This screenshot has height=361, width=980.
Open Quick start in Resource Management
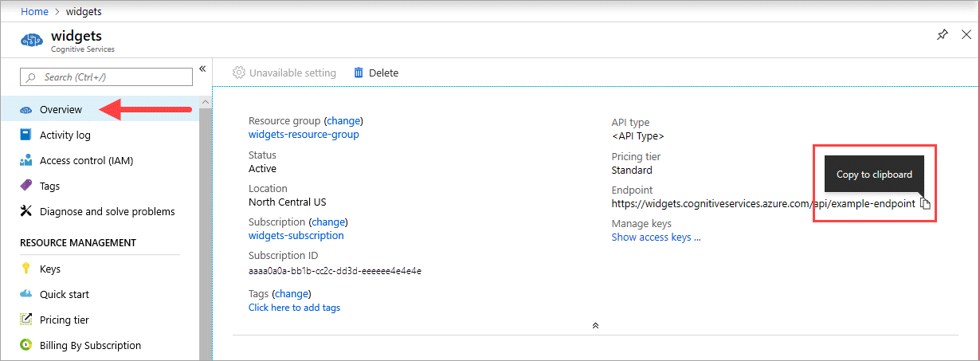[64, 294]
